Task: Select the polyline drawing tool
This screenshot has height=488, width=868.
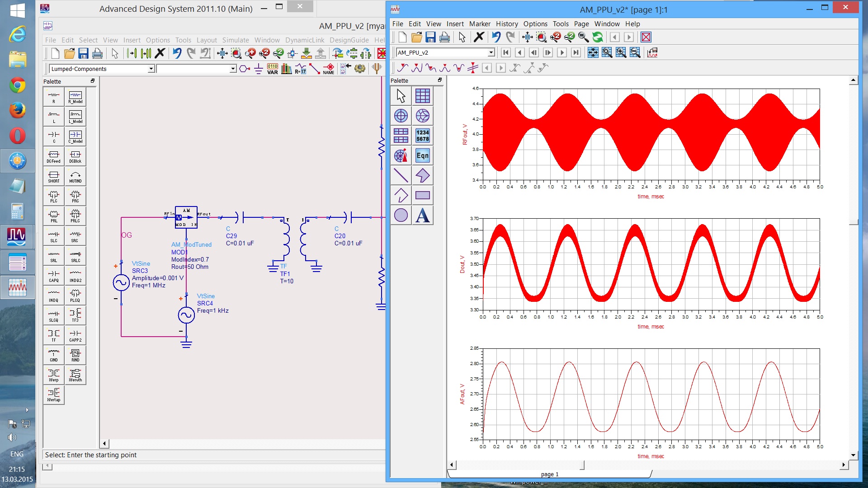Action: click(401, 195)
